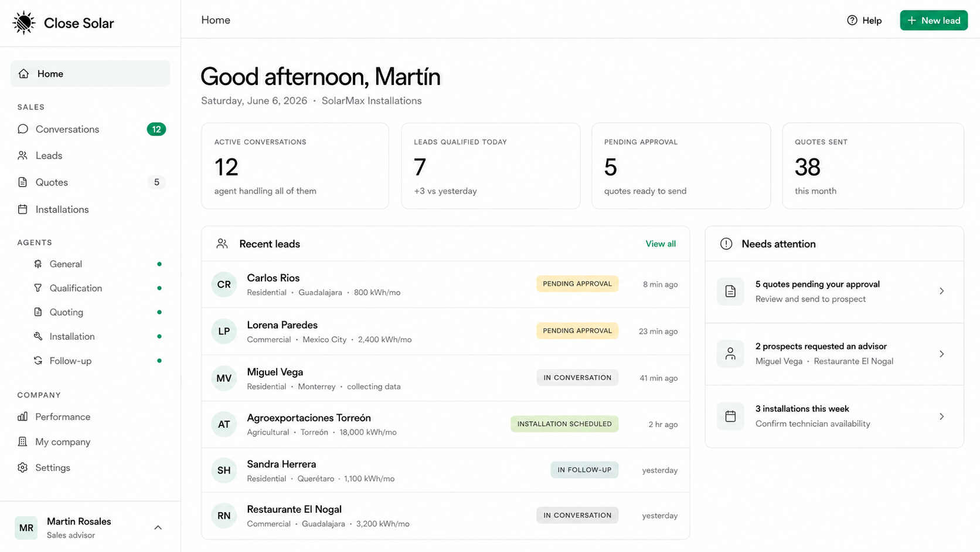The width and height of the screenshot is (980, 552).
Task: Expand the Martin Rosales account menu chevron
Action: (158, 527)
